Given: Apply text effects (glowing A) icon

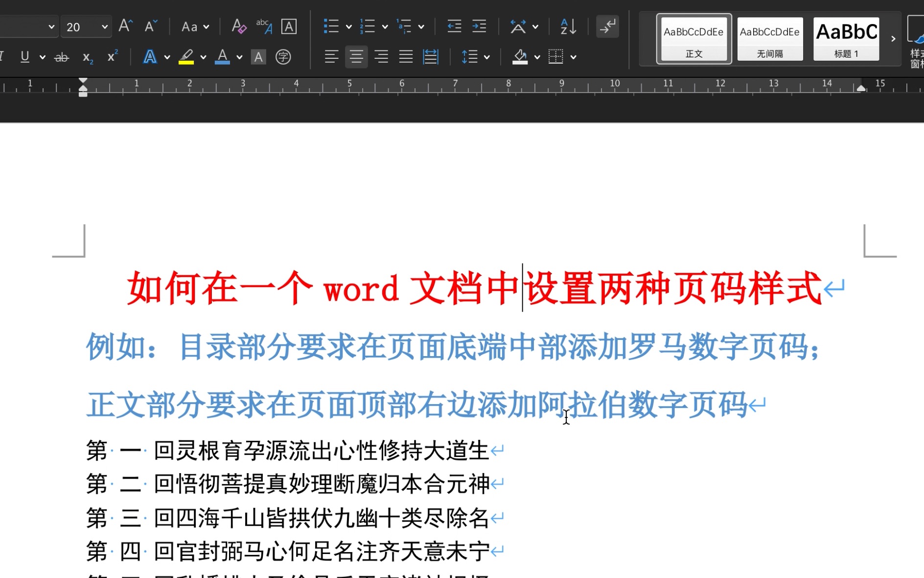Looking at the screenshot, I should 150,57.
